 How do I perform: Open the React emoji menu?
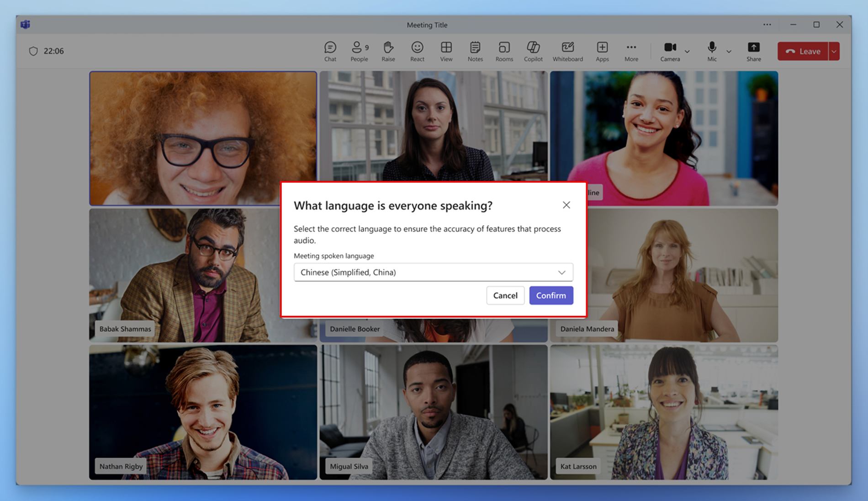417,51
